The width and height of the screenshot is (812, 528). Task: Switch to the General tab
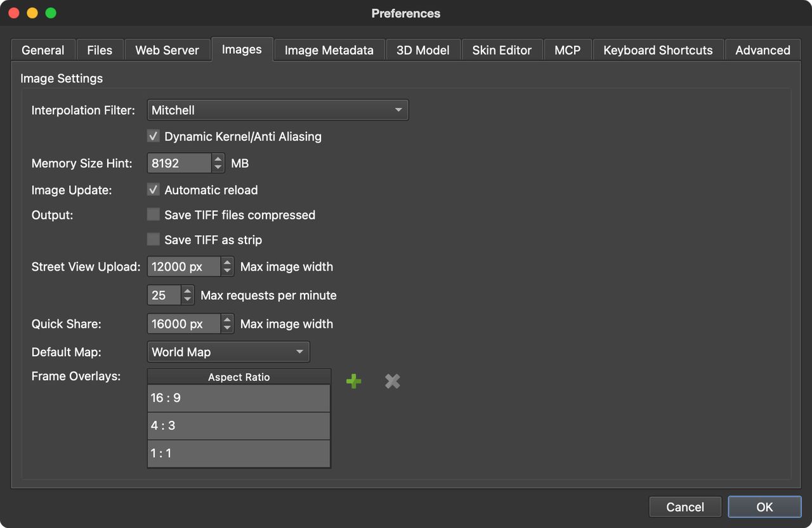click(x=43, y=50)
